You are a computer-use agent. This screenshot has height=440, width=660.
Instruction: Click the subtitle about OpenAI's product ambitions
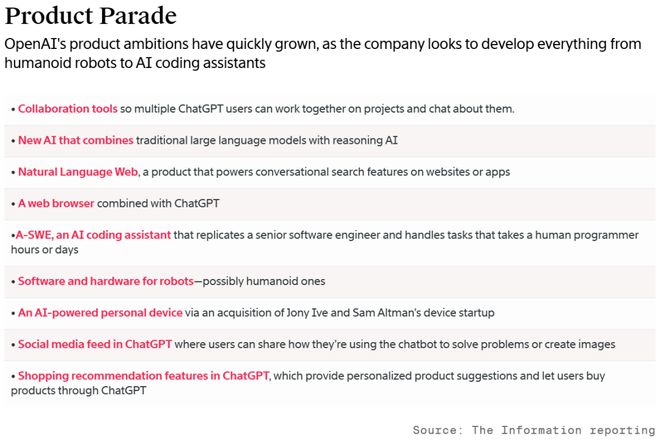[323, 53]
